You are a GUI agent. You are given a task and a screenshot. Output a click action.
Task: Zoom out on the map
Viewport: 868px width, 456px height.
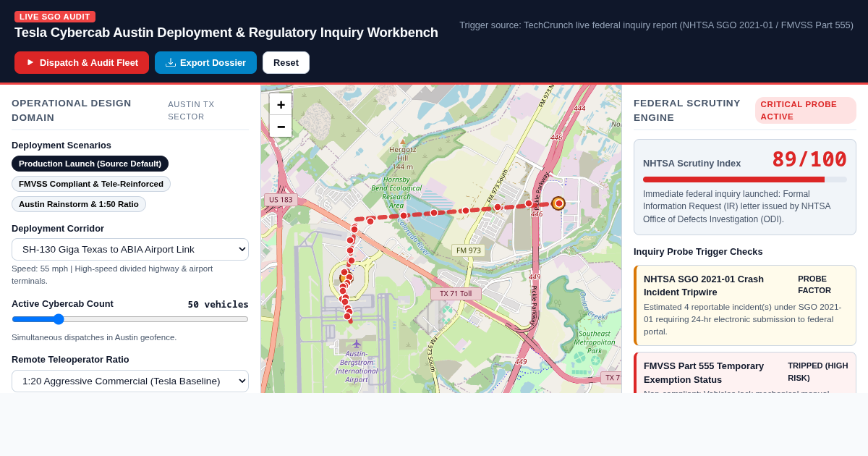(x=281, y=126)
